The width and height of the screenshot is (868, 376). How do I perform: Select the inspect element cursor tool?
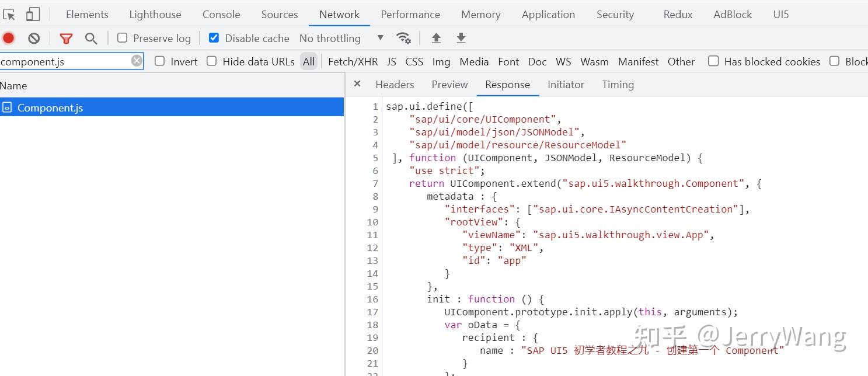(x=9, y=14)
